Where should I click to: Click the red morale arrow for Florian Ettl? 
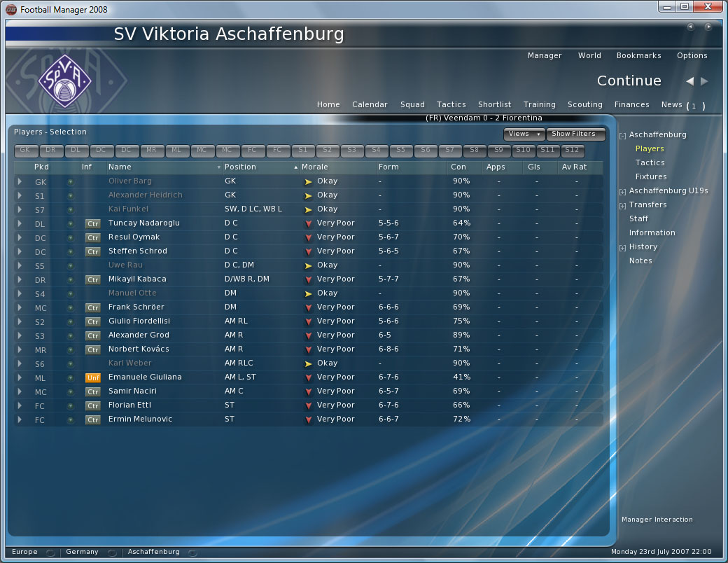point(308,405)
